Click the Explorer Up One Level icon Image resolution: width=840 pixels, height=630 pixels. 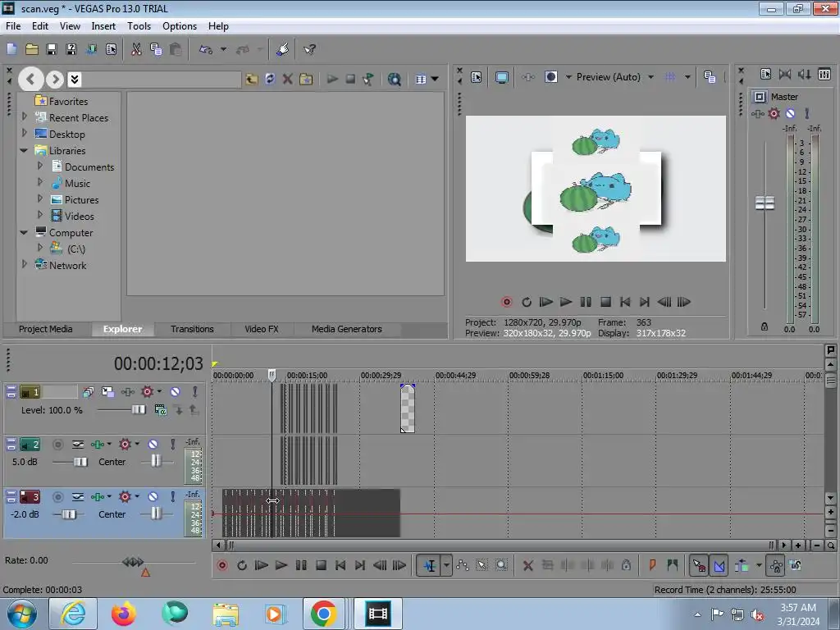(251, 79)
